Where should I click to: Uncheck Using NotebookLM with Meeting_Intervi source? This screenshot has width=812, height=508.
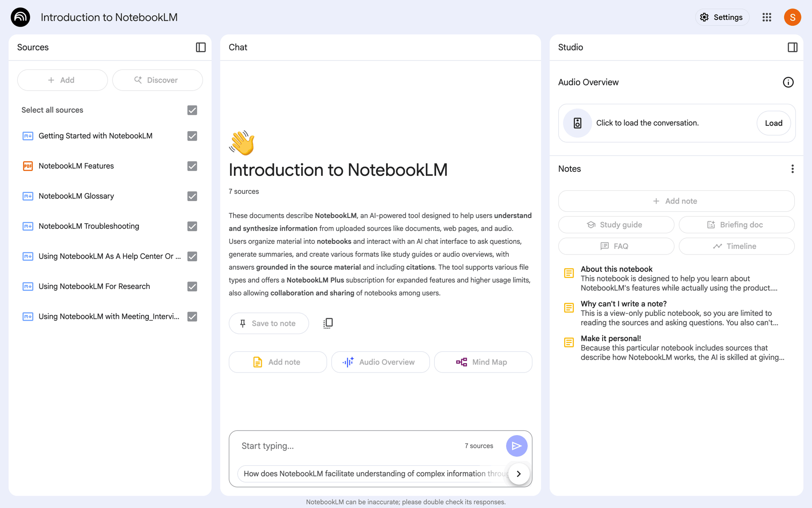(x=192, y=317)
